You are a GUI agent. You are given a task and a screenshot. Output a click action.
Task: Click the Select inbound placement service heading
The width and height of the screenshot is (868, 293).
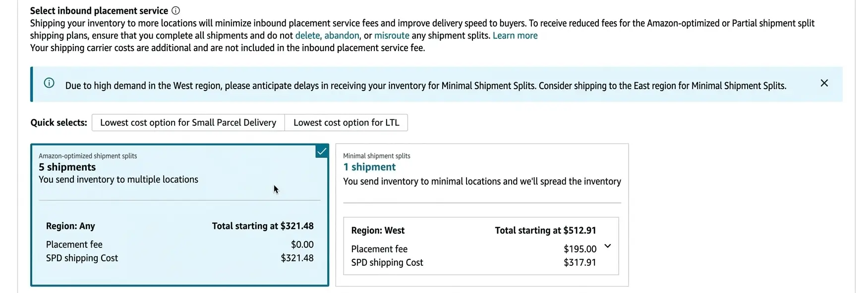98,10
